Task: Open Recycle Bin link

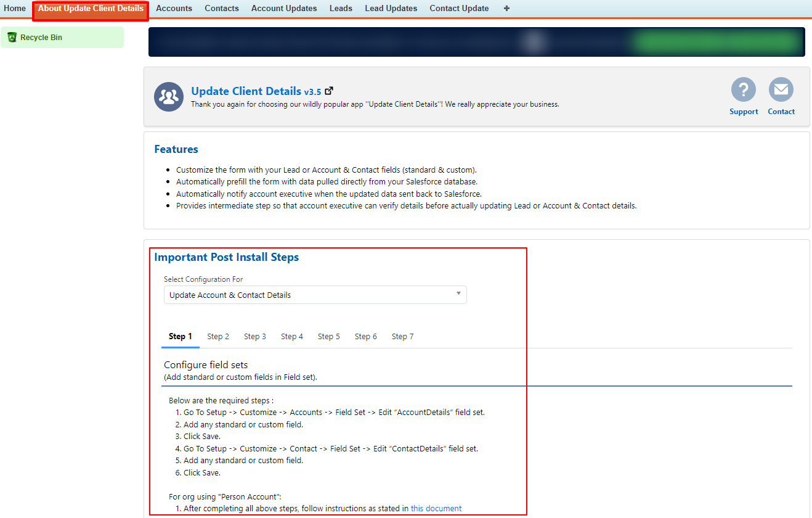Action: pyautogui.click(x=41, y=38)
